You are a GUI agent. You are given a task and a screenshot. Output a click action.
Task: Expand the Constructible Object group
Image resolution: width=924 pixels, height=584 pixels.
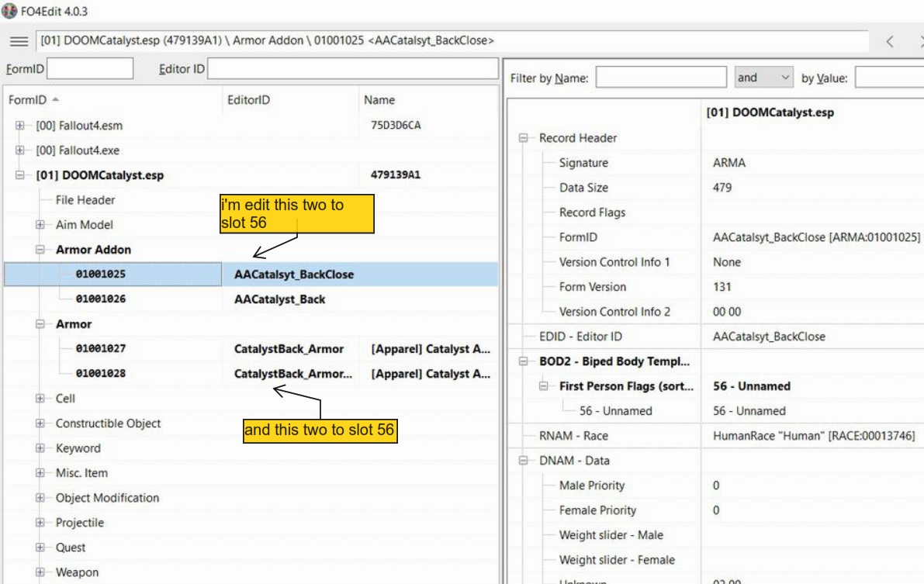click(40, 423)
